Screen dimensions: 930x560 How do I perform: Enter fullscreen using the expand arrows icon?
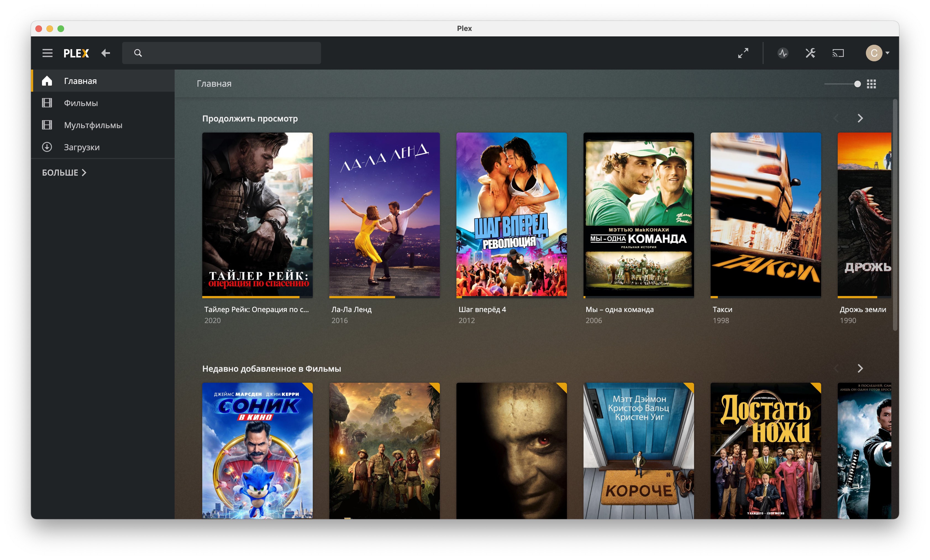click(743, 53)
